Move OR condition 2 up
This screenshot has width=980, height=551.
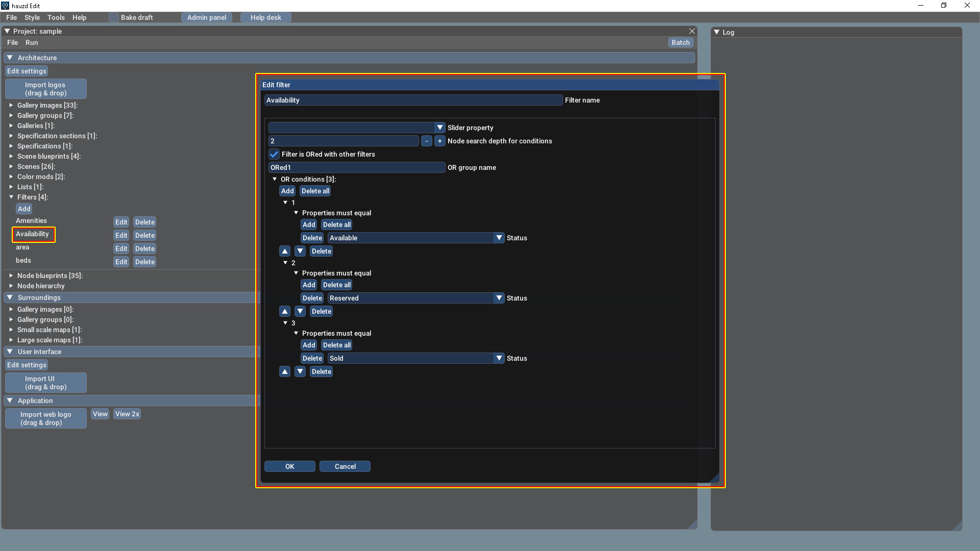pyautogui.click(x=285, y=311)
